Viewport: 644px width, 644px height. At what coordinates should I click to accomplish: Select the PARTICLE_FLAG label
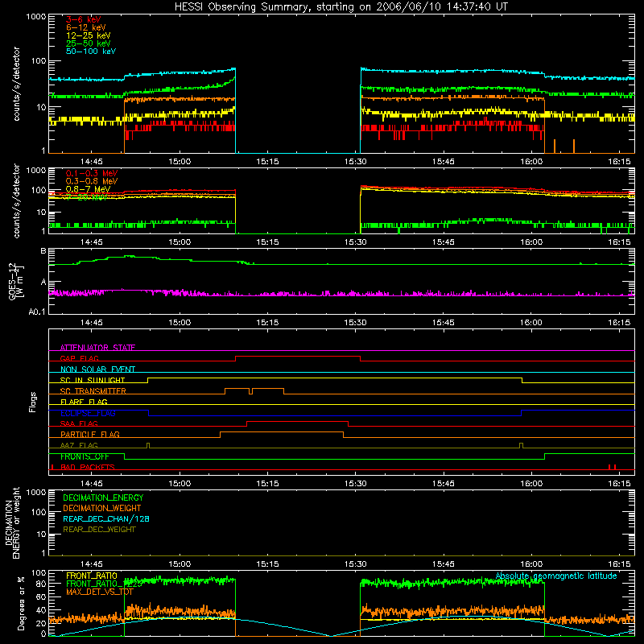tap(90, 434)
